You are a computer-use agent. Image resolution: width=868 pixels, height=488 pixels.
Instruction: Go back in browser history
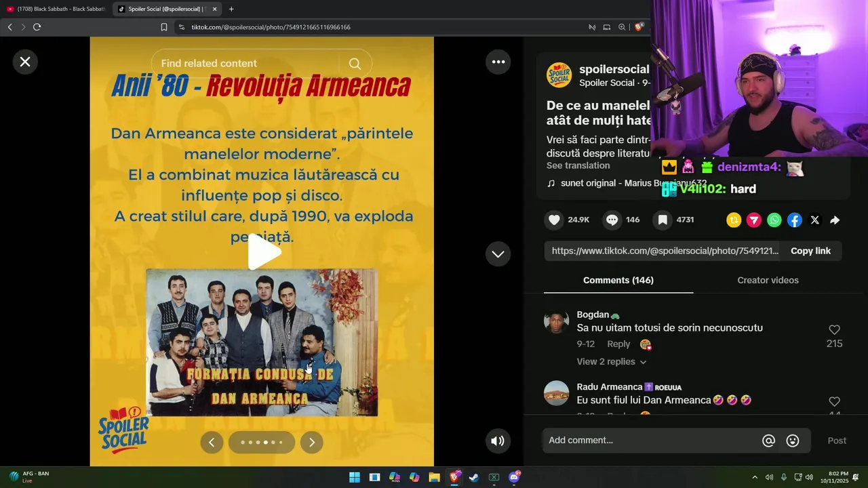pyautogui.click(x=9, y=27)
